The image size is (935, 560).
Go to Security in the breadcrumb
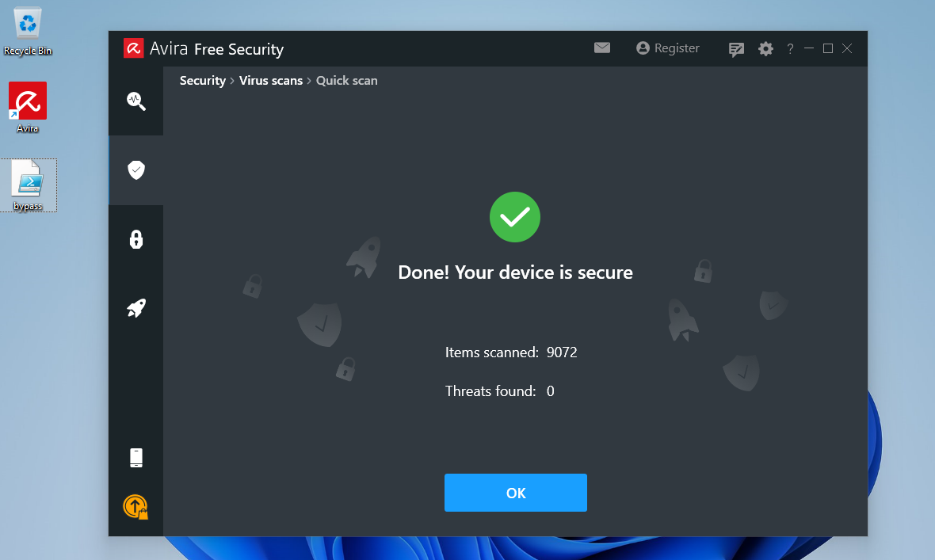pyautogui.click(x=203, y=81)
